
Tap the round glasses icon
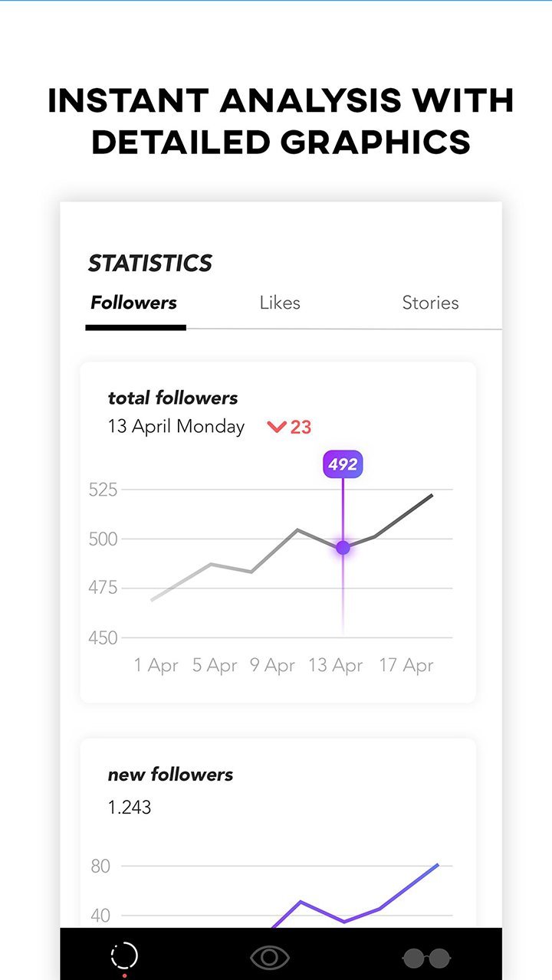426,958
